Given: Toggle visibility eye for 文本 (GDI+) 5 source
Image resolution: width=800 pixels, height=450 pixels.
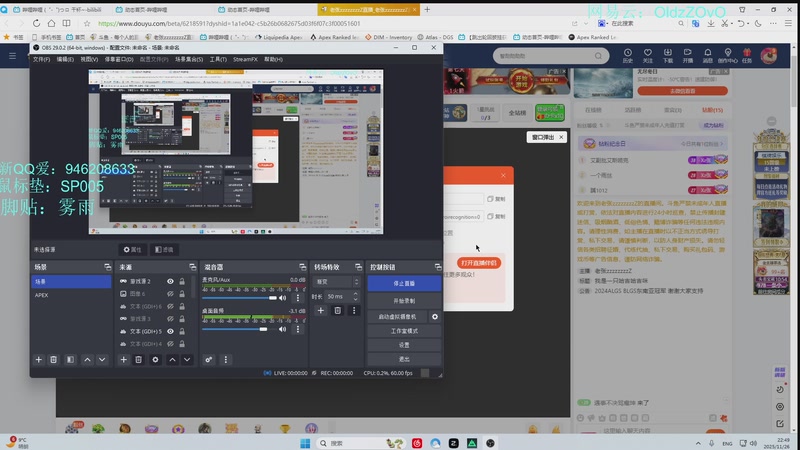Looking at the screenshot, I should point(170,332).
